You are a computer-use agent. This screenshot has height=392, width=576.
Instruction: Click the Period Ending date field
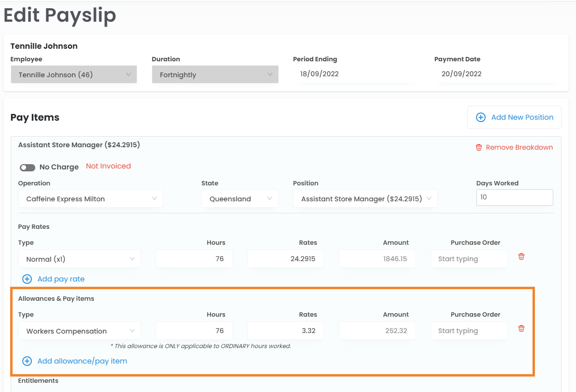355,74
